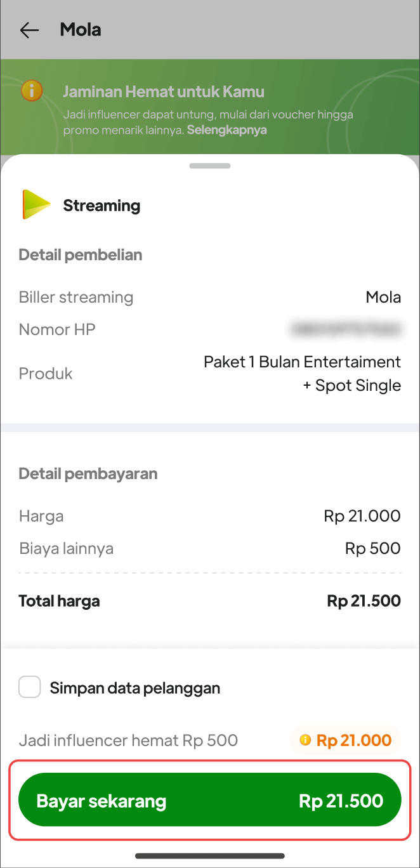
Task: Tap the Detail pembelian section header
Action: 81,255
